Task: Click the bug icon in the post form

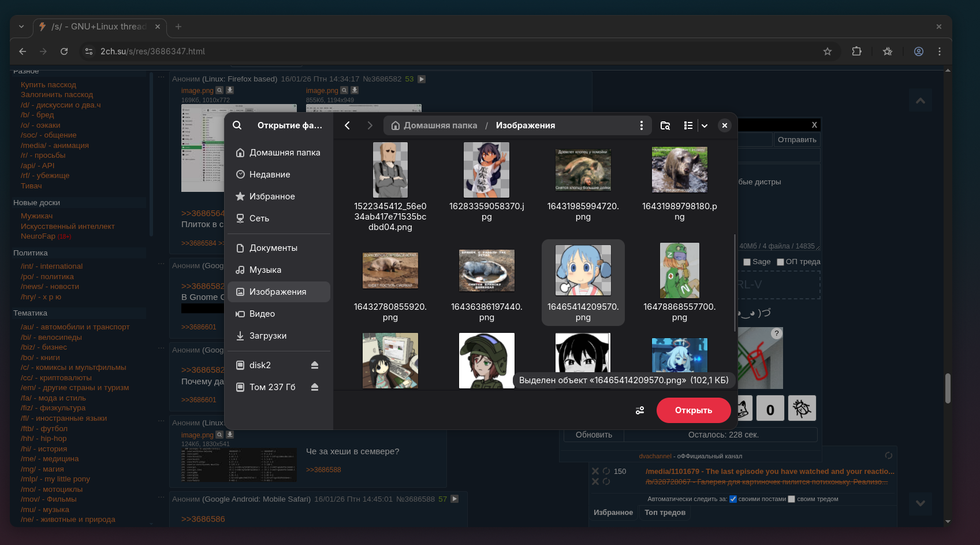Action: pyautogui.click(x=802, y=409)
